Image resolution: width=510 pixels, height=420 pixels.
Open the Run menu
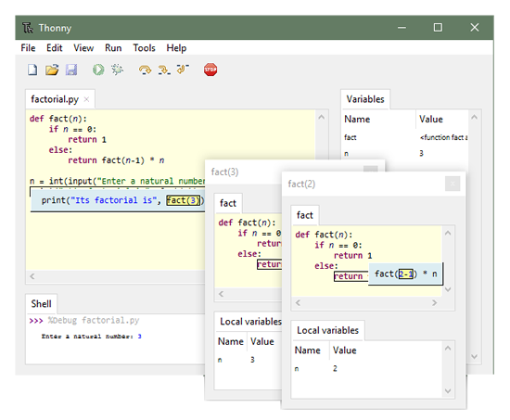(113, 48)
